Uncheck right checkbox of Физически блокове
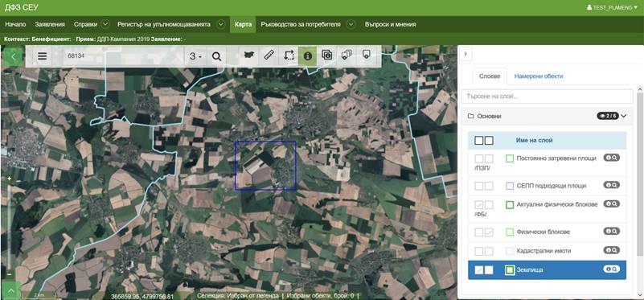Image resolution: width=644 pixels, height=300 pixels. (489, 232)
